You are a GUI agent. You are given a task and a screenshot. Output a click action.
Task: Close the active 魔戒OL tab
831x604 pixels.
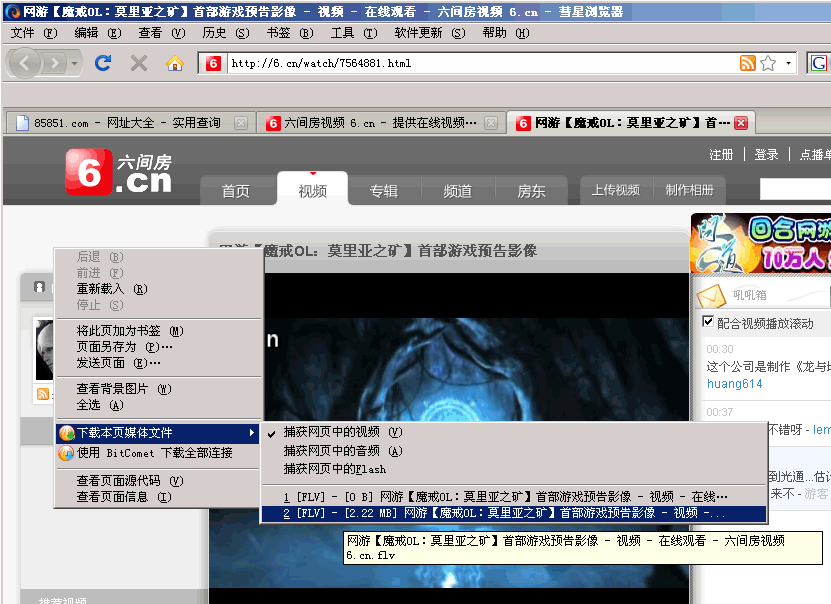tap(741, 123)
